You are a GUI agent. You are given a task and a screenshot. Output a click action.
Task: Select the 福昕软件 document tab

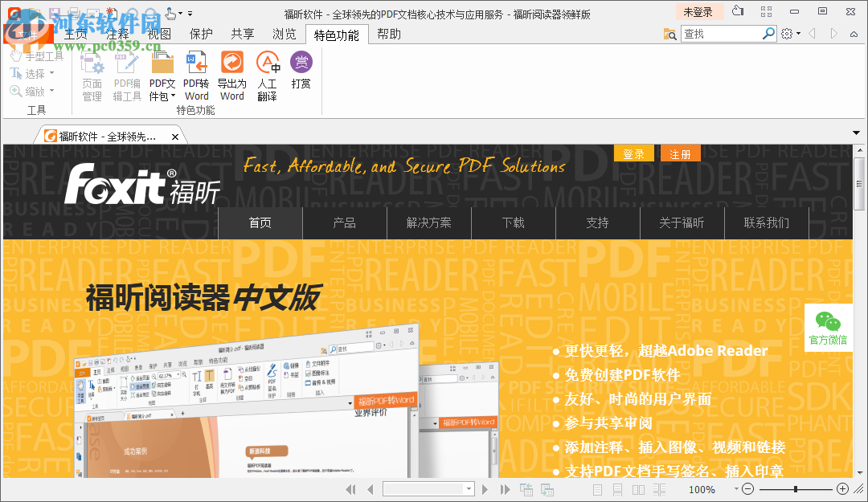coord(108,137)
